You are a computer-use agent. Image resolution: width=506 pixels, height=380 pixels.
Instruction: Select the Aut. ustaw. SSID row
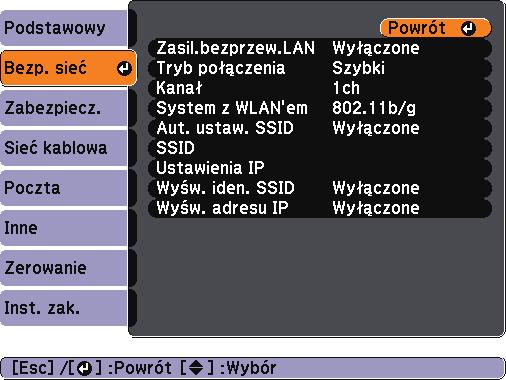click(x=320, y=128)
